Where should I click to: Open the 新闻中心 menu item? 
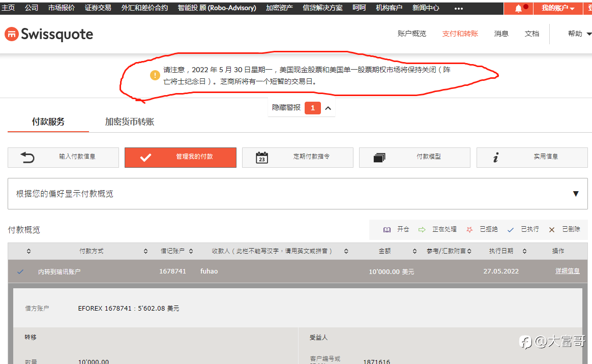tap(426, 8)
